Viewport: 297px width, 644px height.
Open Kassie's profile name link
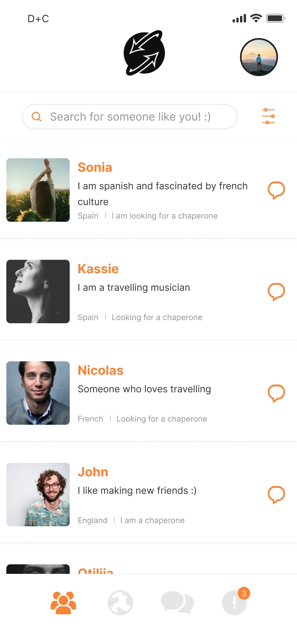tap(98, 269)
